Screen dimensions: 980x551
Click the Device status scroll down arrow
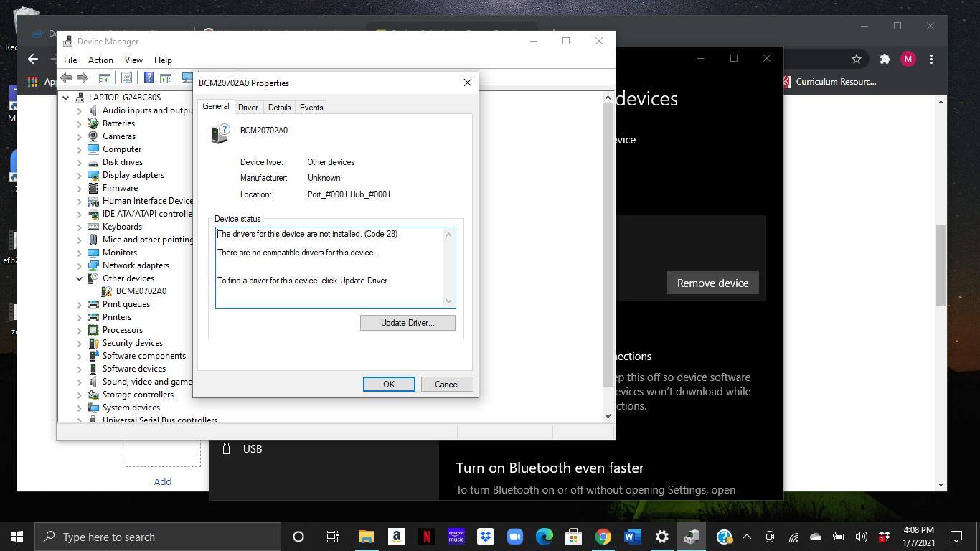tap(449, 301)
